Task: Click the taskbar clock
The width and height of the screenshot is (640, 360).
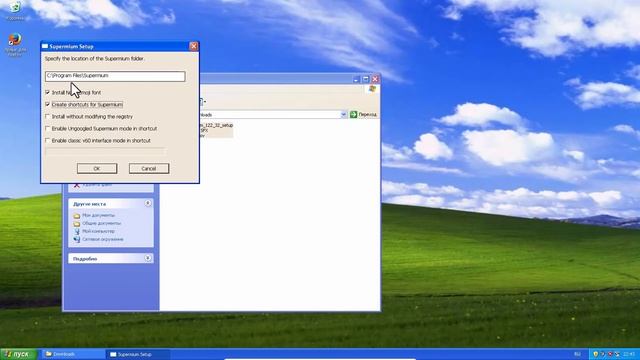Action: 629,354
